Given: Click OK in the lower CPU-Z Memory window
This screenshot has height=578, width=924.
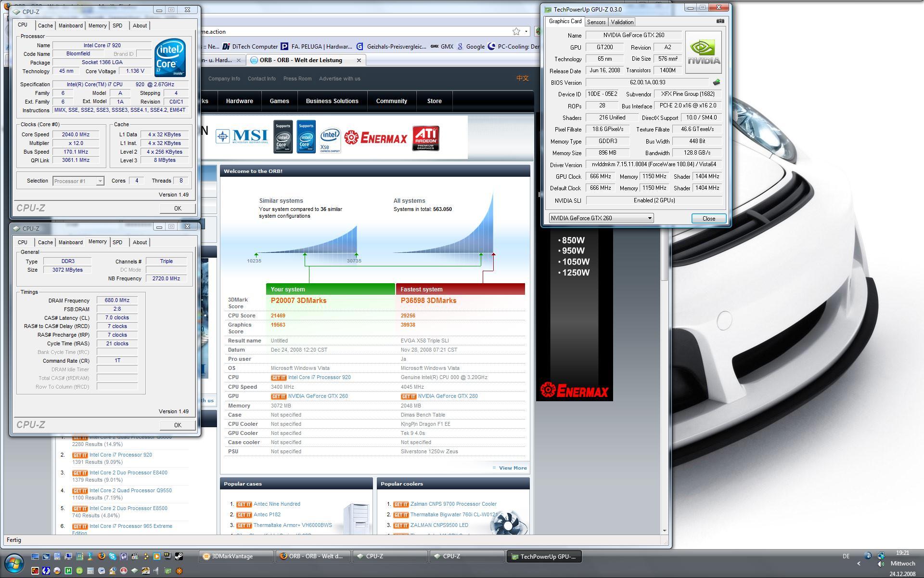Looking at the screenshot, I should tap(178, 425).
